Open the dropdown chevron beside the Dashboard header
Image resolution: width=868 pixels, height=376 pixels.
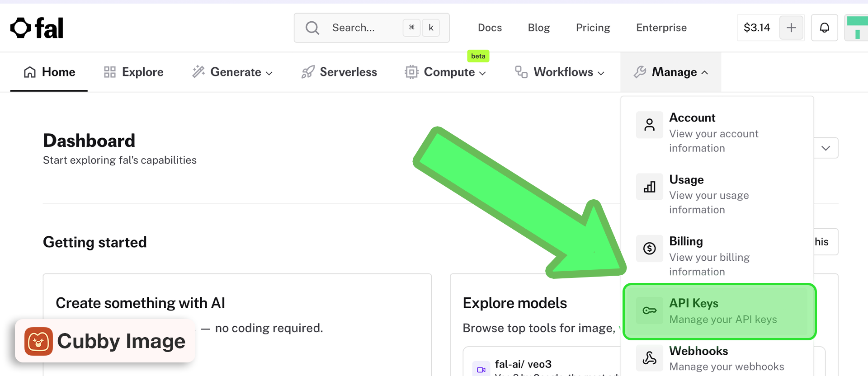click(x=826, y=148)
